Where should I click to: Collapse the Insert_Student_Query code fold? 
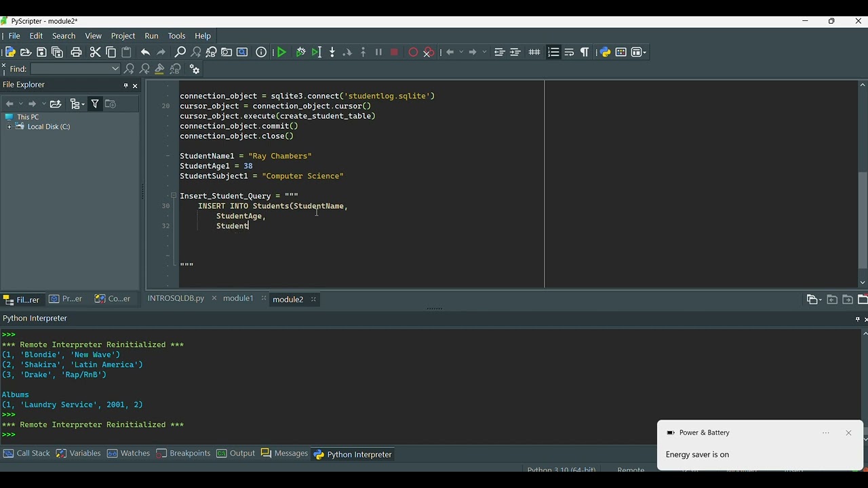coord(173,196)
